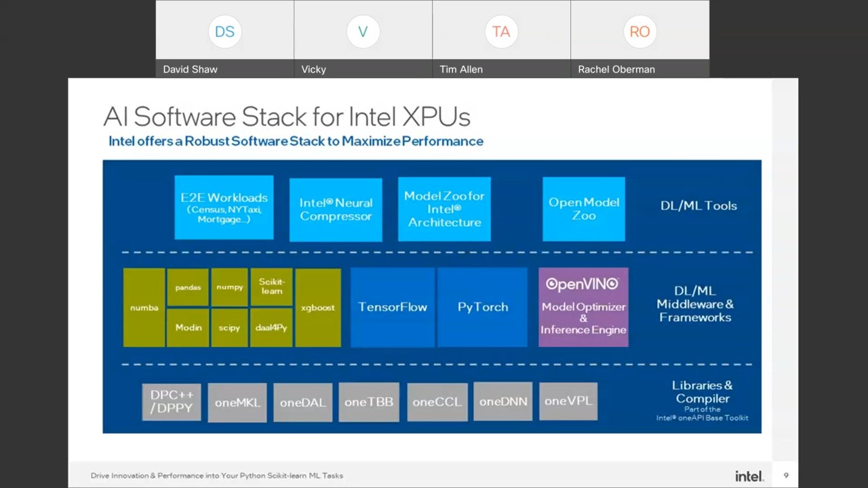Click the E2E Workloads box

[224, 207]
